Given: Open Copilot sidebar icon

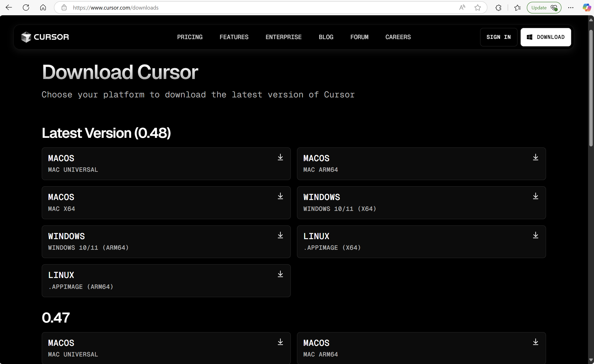Looking at the screenshot, I should (x=586, y=8).
